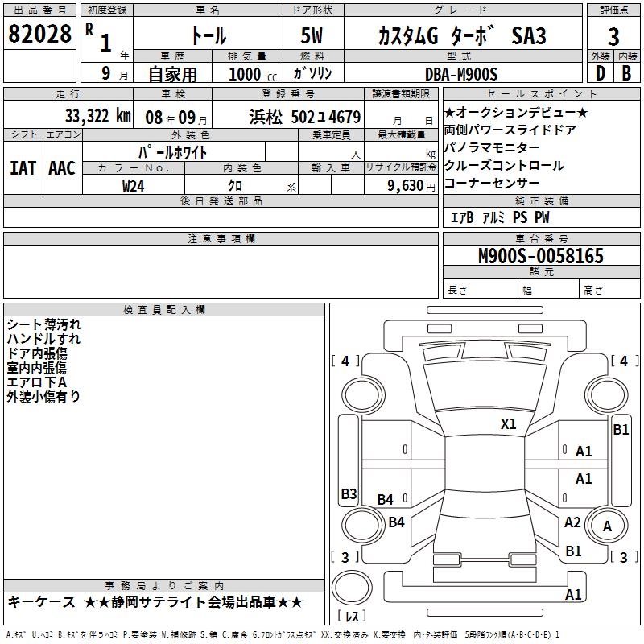Click the inspector note エアロ下A

tap(36, 382)
